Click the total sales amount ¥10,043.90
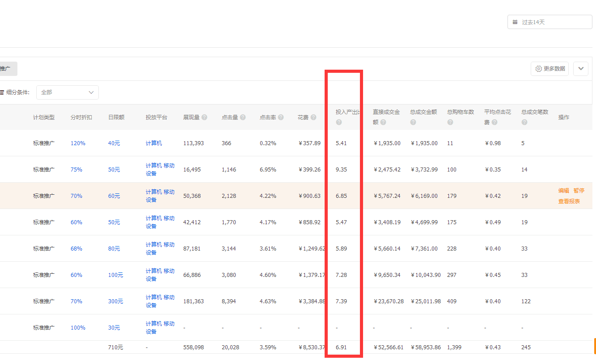The image size is (596, 364). click(x=425, y=275)
